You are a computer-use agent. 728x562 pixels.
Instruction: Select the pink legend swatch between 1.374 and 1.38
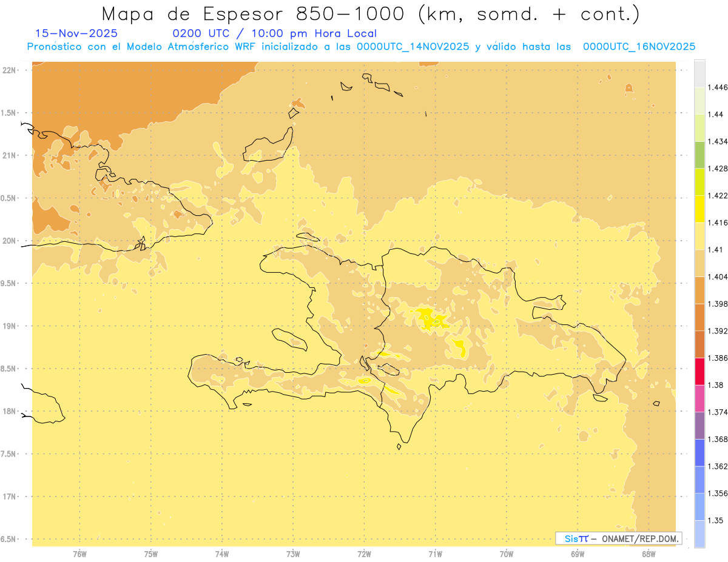tap(699, 398)
